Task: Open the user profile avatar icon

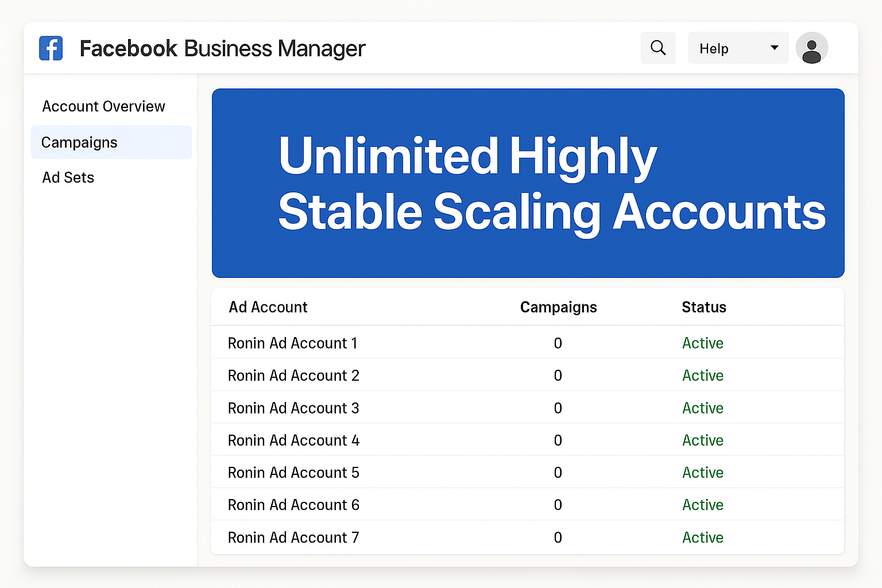Action: click(x=811, y=48)
